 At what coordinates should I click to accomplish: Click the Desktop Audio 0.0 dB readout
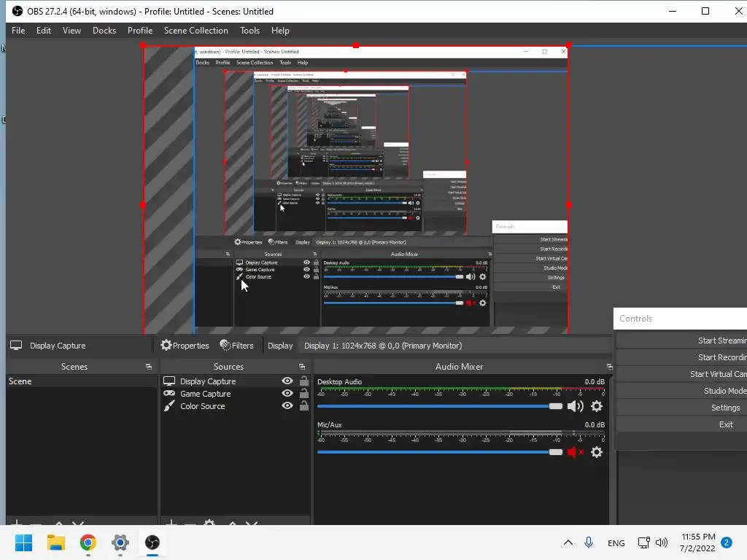tap(595, 381)
